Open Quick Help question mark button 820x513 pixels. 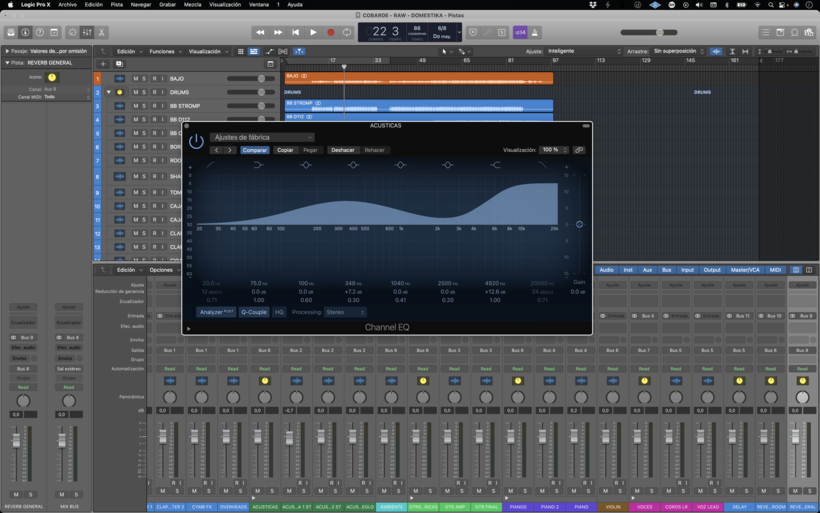[x=40, y=32]
